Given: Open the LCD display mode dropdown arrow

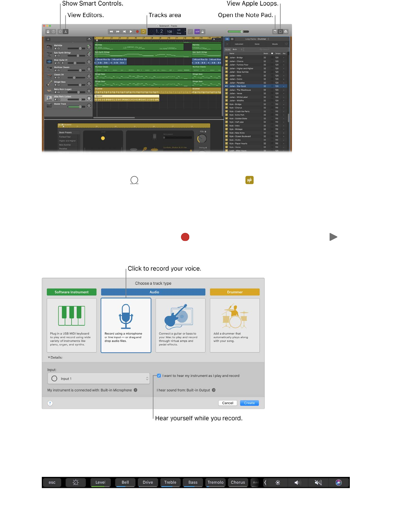Looking at the screenshot, I should click(x=185, y=32).
